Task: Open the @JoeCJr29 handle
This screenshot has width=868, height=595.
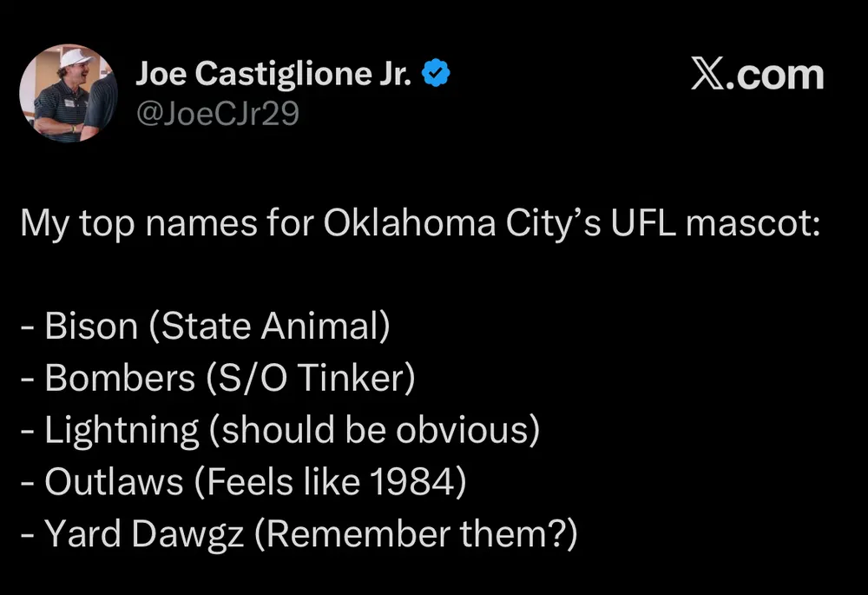Action: (x=217, y=113)
